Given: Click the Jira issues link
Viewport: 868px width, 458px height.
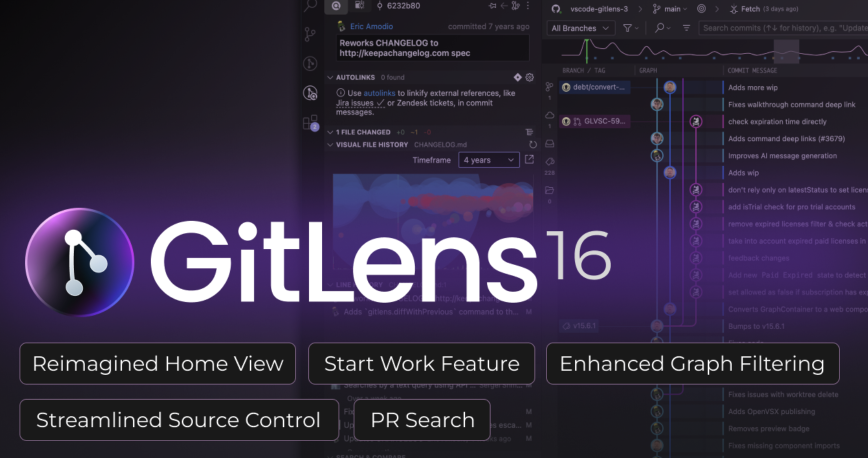Looking at the screenshot, I should (354, 103).
